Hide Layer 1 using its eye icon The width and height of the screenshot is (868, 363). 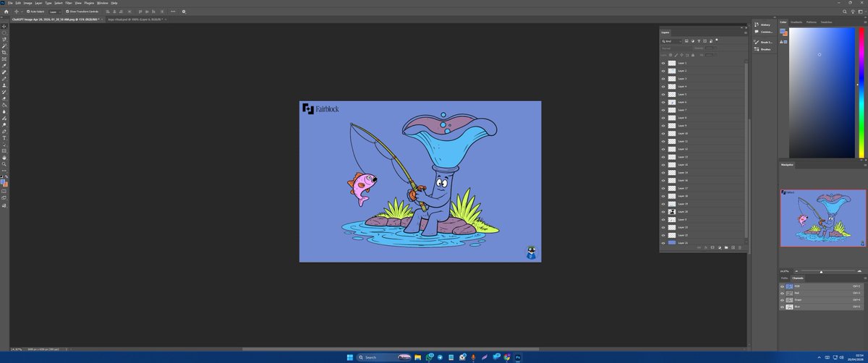663,63
